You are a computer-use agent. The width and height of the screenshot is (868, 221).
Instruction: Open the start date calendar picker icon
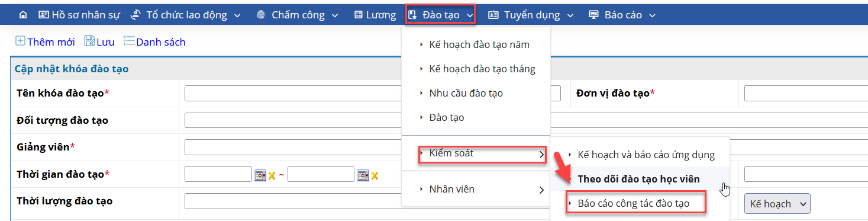click(x=260, y=175)
